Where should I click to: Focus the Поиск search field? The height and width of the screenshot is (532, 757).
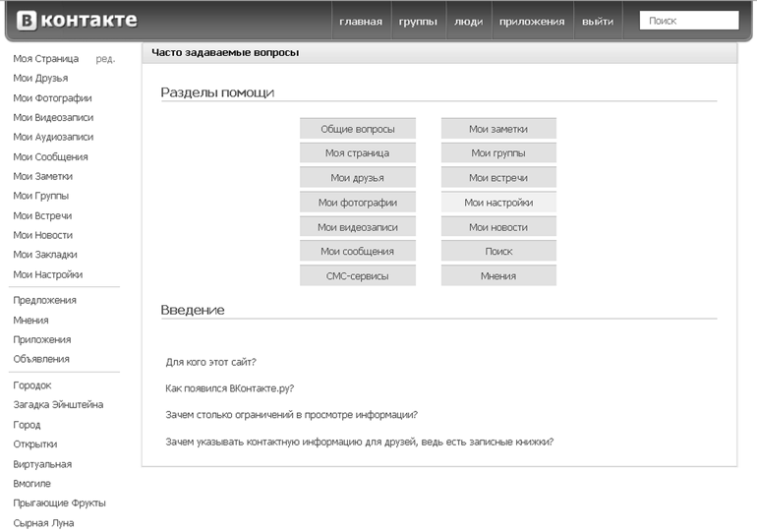689,21
